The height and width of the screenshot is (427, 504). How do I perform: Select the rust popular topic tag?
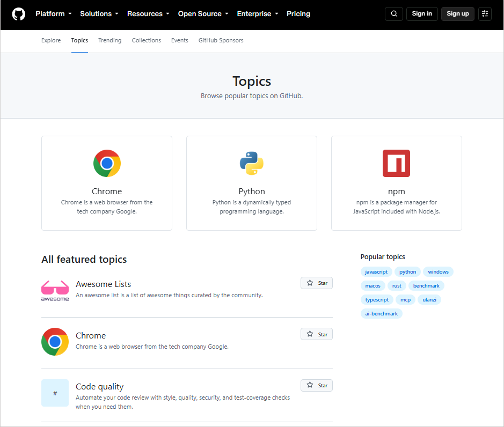[x=397, y=285]
